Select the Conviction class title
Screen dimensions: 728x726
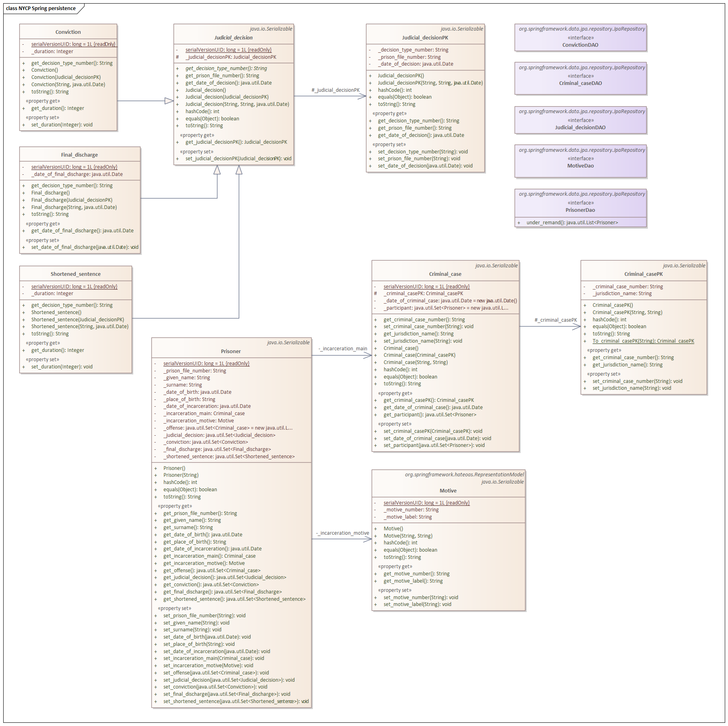68,32
